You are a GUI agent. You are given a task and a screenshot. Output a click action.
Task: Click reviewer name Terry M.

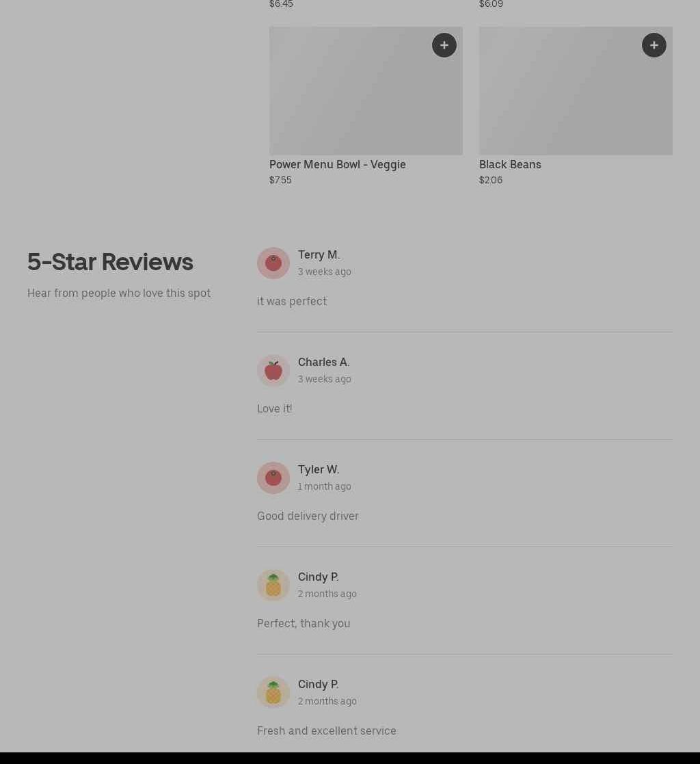point(319,255)
